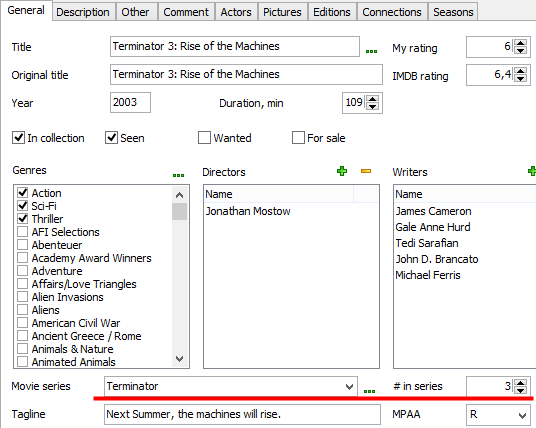Add a writer with the green plus icon
Screen dimensions: 536x428
pos(532,171)
